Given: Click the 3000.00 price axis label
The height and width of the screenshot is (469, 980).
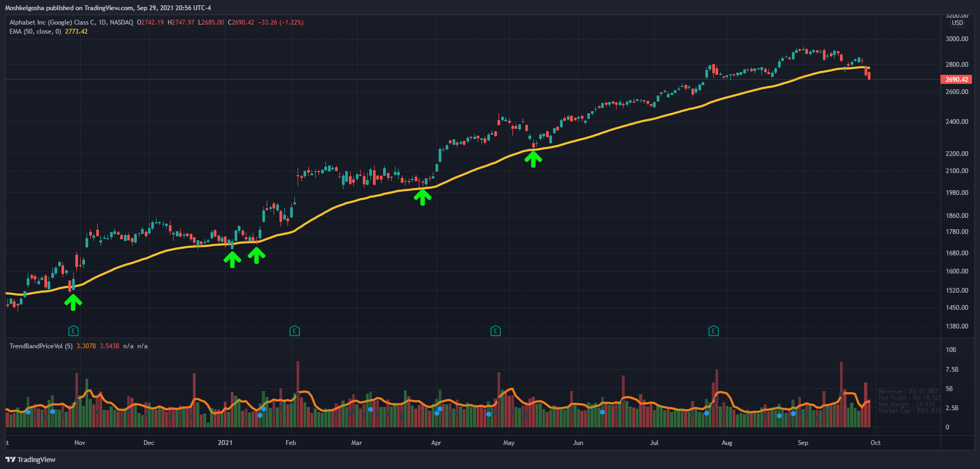Looking at the screenshot, I should pos(956,39).
